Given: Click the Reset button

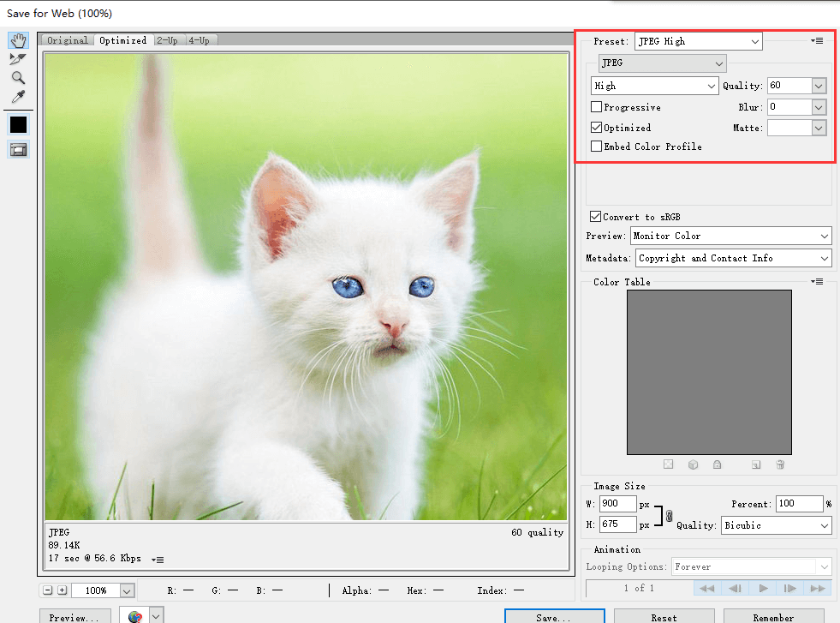Looking at the screenshot, I should click(x=664, y=617).
